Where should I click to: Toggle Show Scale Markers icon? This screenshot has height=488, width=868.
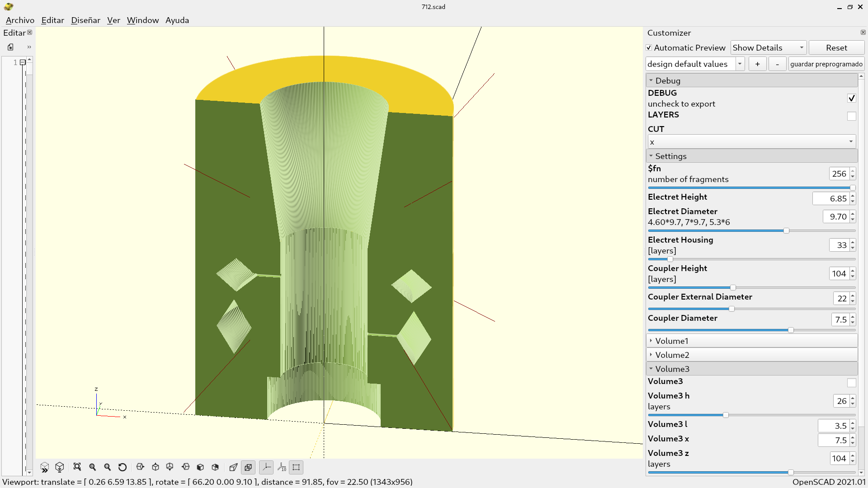[x=282, y=467]
